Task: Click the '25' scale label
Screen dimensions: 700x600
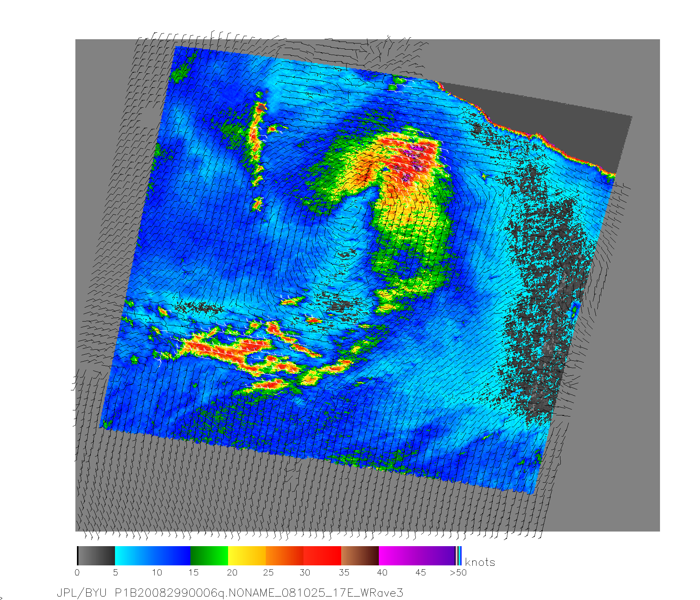Action: [x=268, y=573]
